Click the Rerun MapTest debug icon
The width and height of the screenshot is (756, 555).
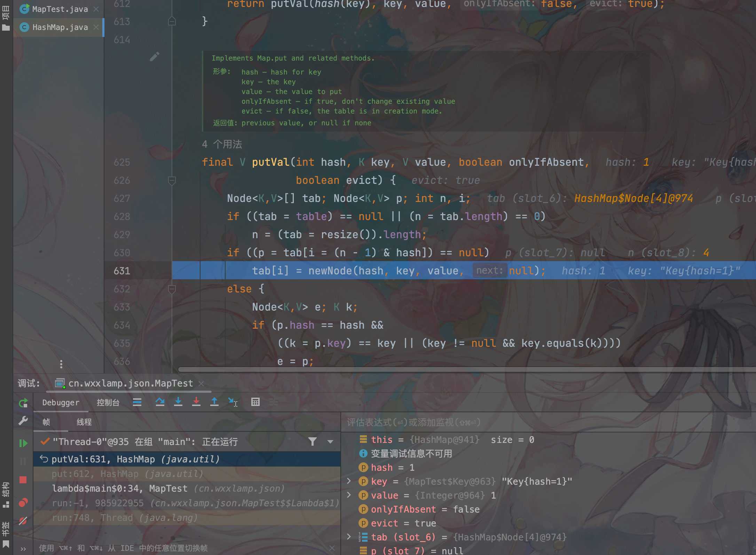pyautogui.click(x=23, y=403)
